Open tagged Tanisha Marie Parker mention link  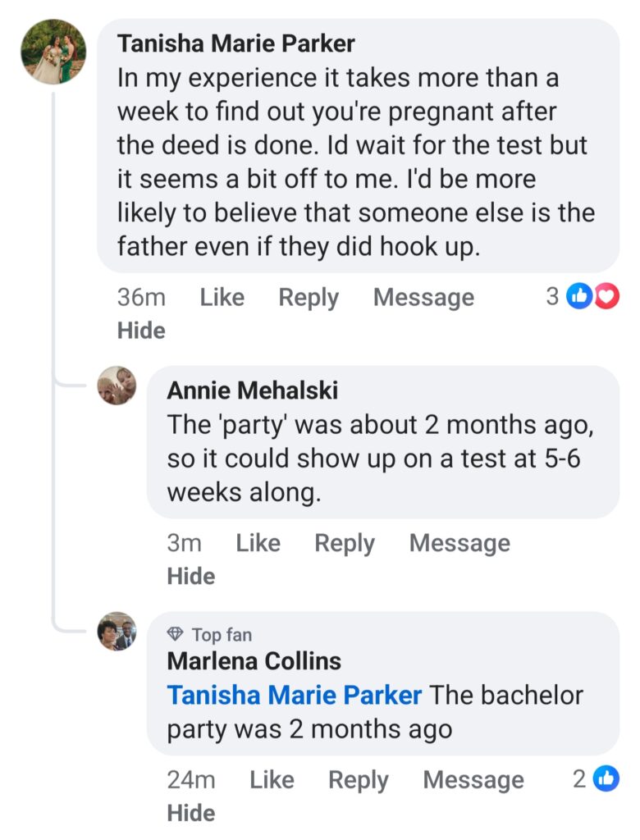[x=295, y=696]
